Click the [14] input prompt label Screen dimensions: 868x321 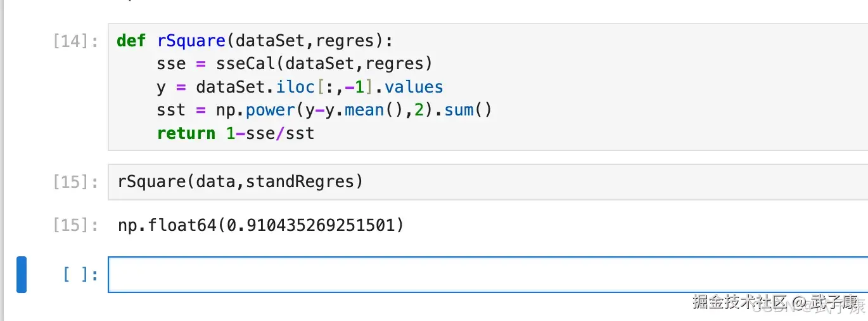tap(76, 42)
